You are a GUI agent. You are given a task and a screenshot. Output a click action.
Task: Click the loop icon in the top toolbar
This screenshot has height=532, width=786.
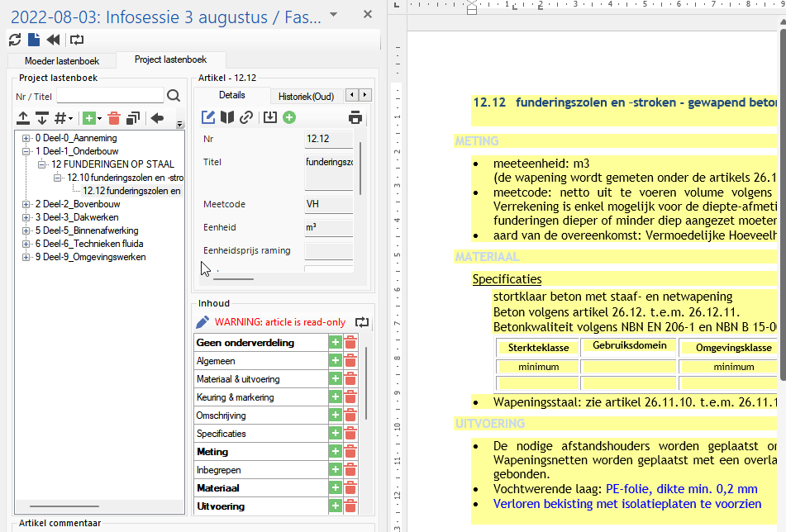[77, 40]
